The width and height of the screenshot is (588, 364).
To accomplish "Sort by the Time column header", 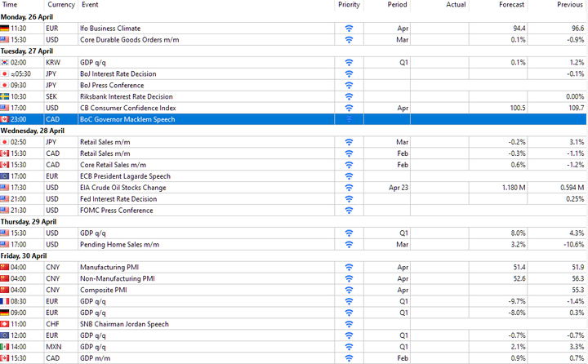I will pos(10,5).
